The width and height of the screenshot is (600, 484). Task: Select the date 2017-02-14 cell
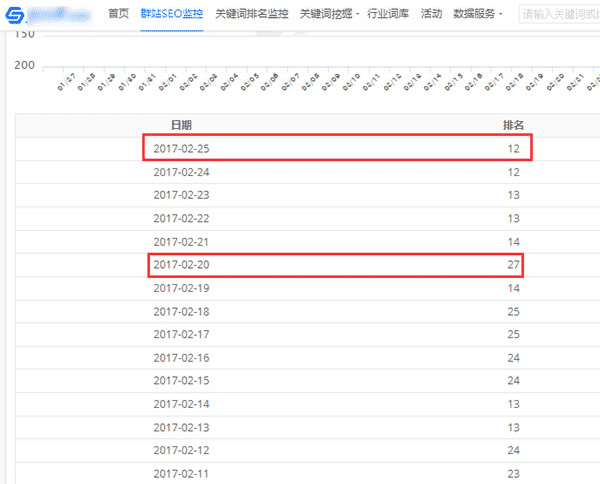tap(181, 404)
